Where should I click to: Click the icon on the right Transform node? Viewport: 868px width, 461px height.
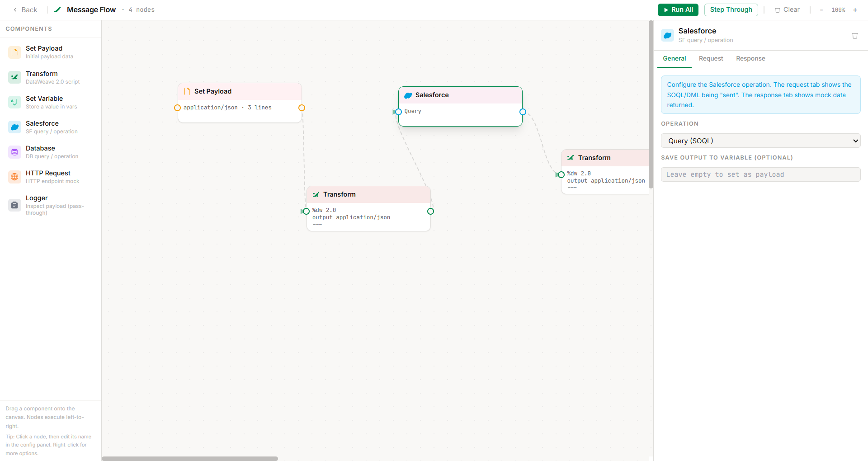point(571,158)
